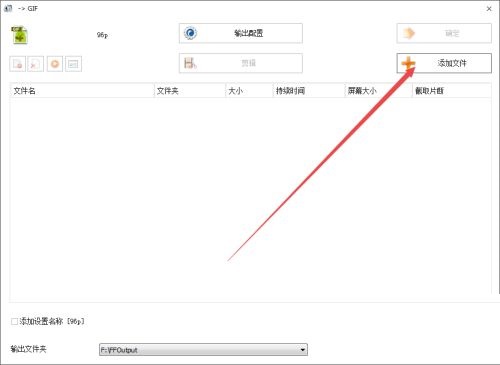Click 添加文件 to add files
500x365 pixels.
coord(444,63)
